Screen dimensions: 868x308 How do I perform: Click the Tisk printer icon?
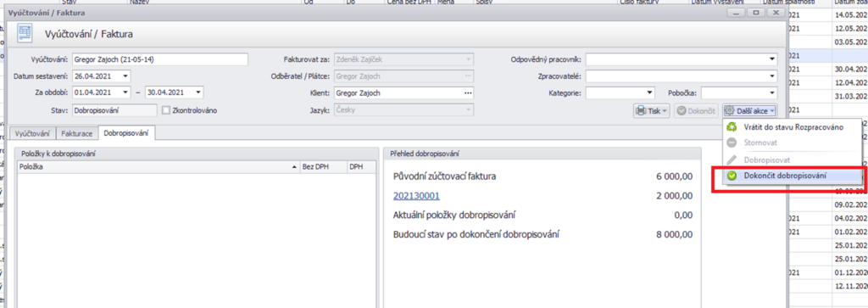(641, 111)
